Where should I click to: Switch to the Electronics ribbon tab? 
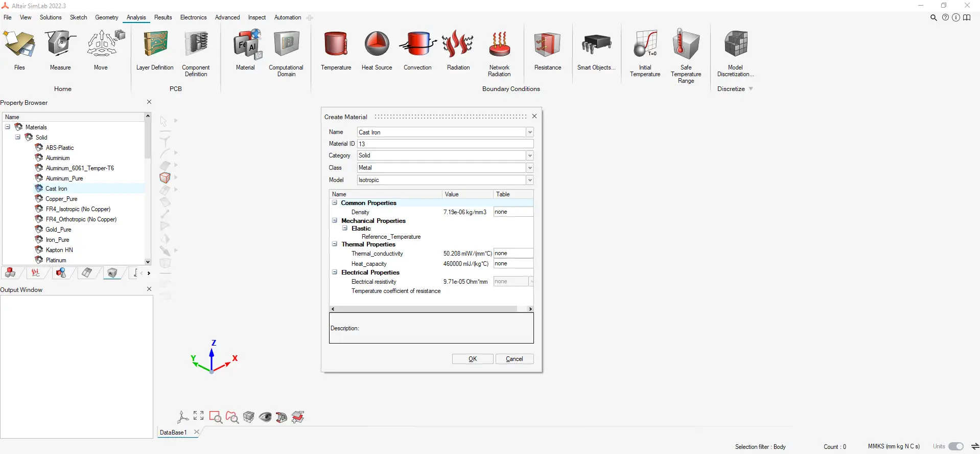click(194, 17)
